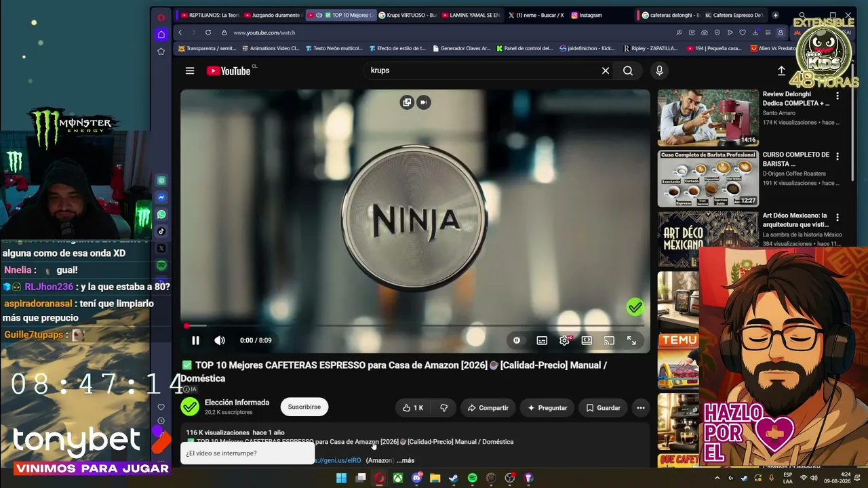Open the Elección Informada channel avatar
The image size is (868, 488).
[190, 407]
